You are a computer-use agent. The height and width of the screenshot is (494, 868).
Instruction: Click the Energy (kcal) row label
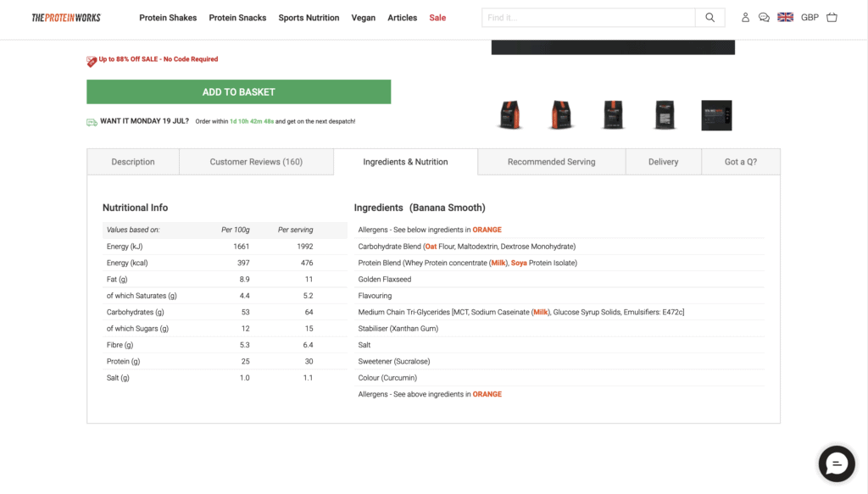point(127,263)
